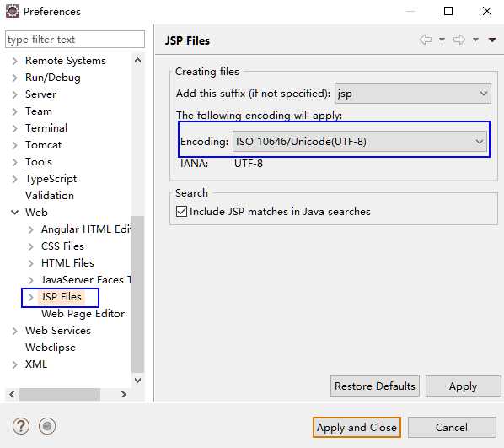Open the Back history dropdown arrow
Screen dimensions: 504x448
pos(442,40)
